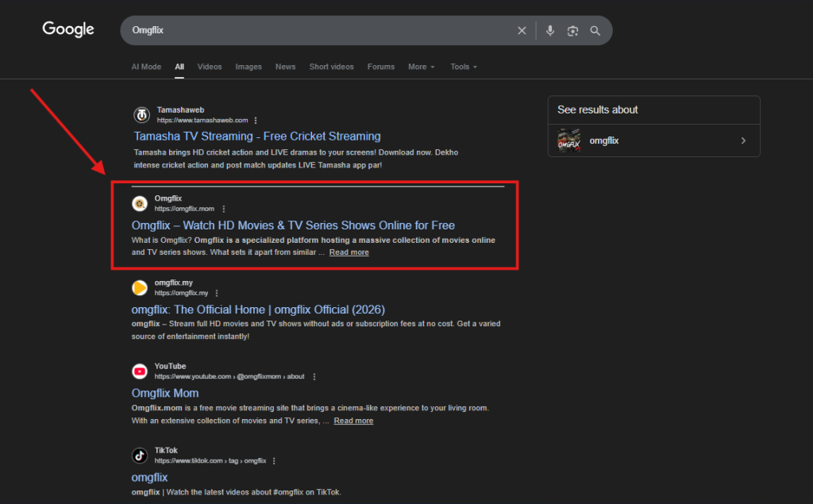Image resolution: width=813 pixels, height=504 pixels.
Task: Click the omgflix.my orange play favicon
Action: tap(140, 288)
